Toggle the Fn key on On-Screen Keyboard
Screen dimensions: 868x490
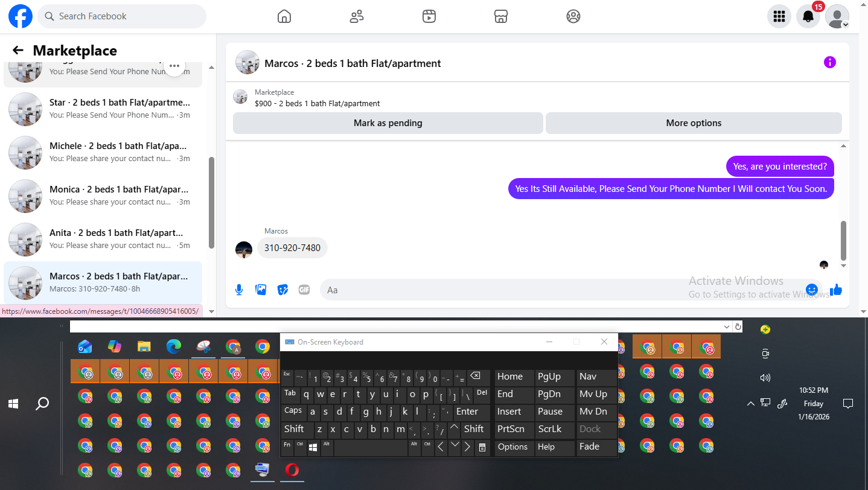pyautogui.click(x=287, y=447)
